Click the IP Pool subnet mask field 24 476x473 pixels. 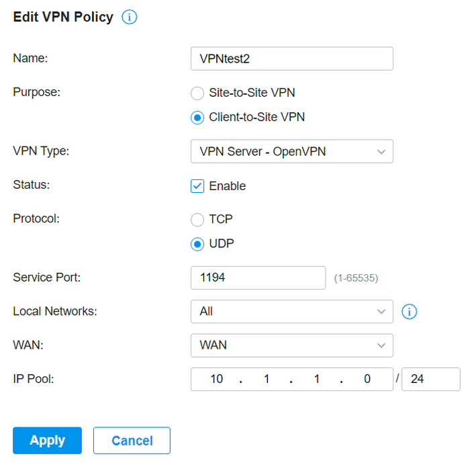(431, 379)
